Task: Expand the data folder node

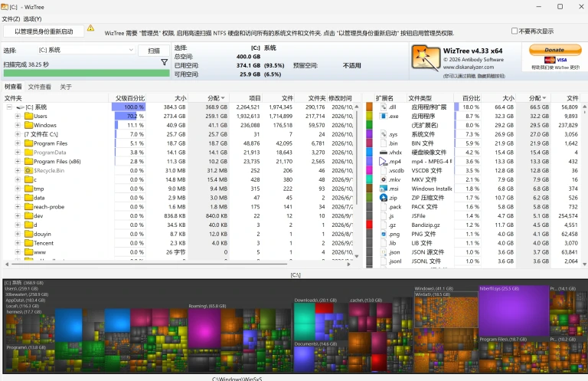Action: click(18, 198)
